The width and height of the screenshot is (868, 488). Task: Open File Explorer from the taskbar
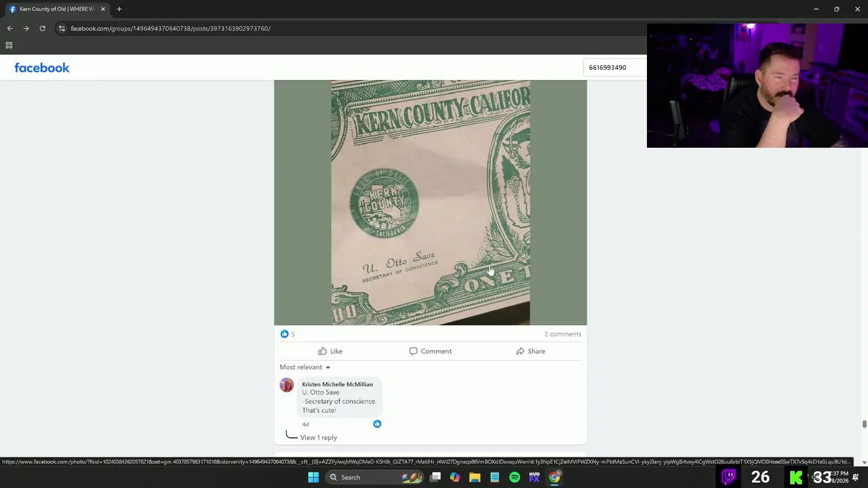(x=475, y=477)
